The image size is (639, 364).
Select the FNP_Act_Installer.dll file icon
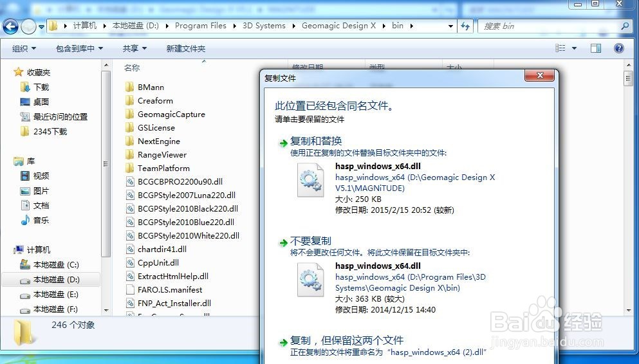[130, 303]
